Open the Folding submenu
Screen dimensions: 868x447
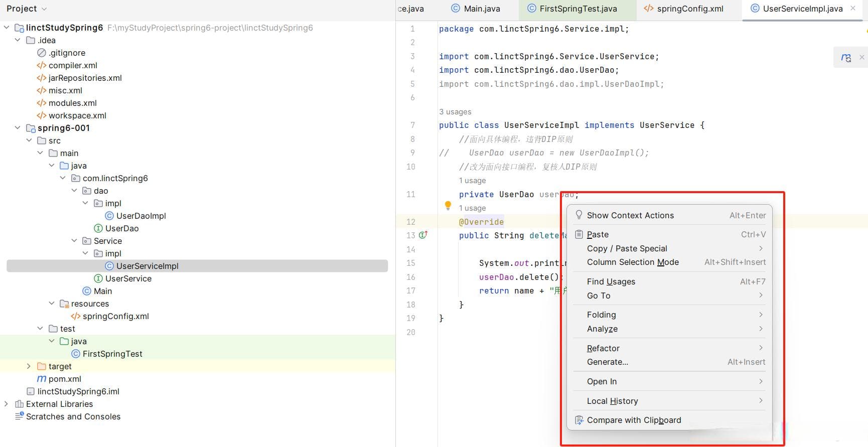670,315
